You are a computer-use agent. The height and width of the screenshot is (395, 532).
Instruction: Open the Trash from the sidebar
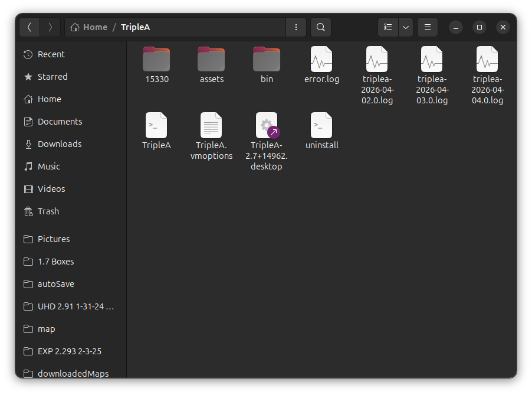click(49, 211)
